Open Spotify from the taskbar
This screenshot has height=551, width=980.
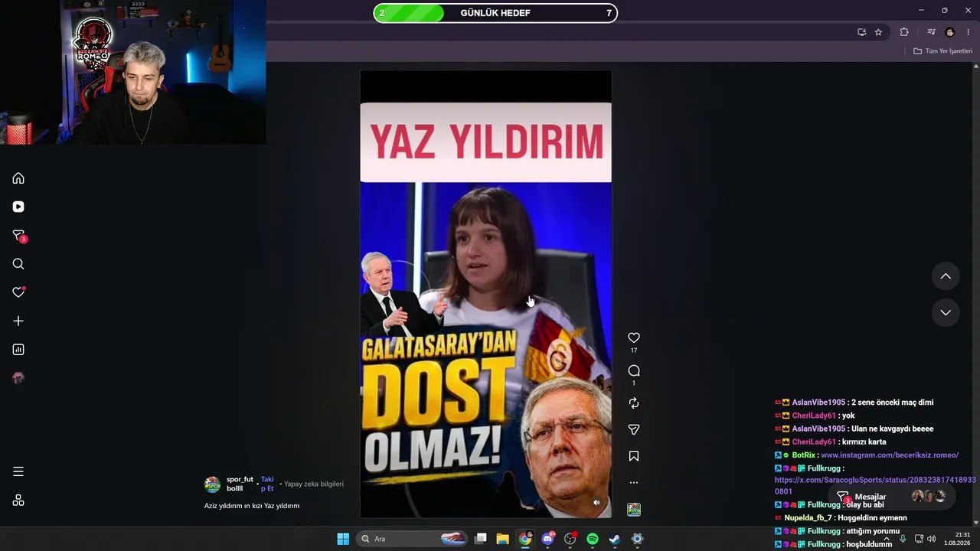[593, 539]
